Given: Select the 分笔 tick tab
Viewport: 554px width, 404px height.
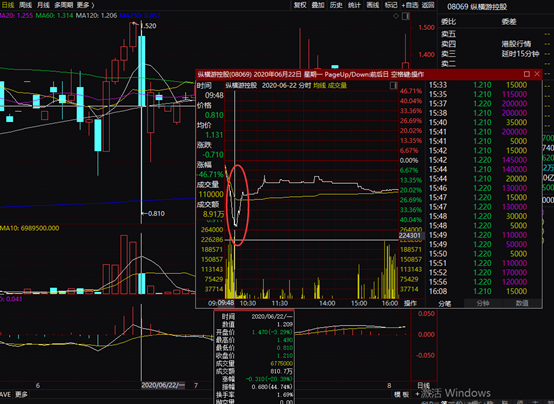Looking at the screenshot, I should 444,304.
